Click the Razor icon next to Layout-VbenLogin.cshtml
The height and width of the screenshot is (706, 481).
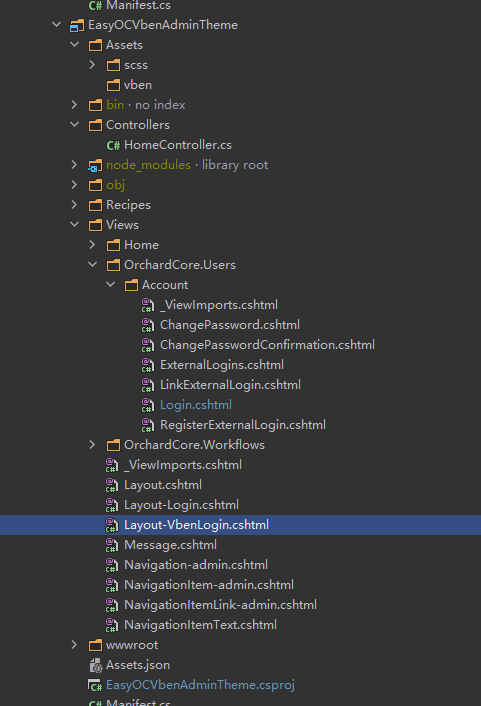point(112,525)
